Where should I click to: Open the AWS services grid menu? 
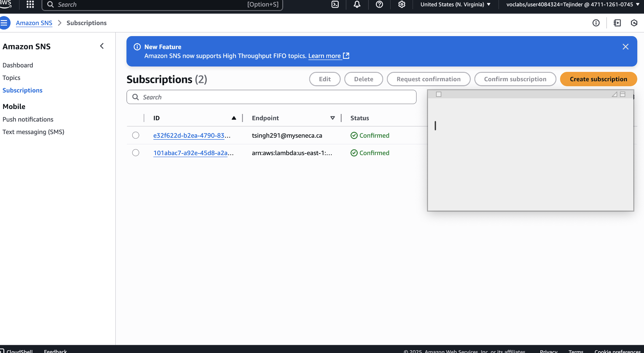click(x=30, y=4)
